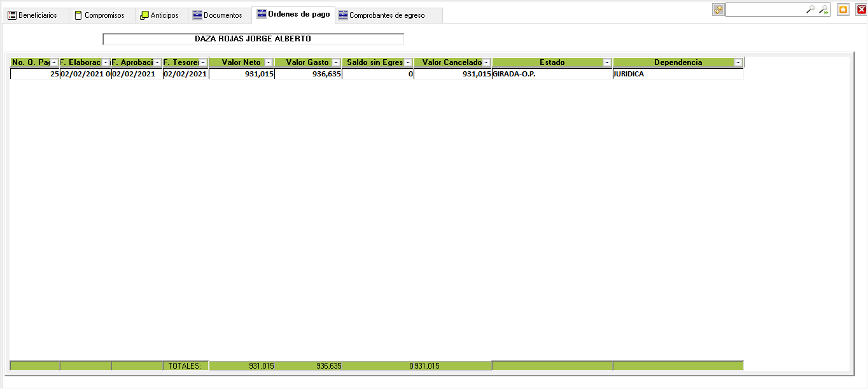Click the find-next magnifier with green arrows
This screenshot has height=389, width=868.
(823, 10)
